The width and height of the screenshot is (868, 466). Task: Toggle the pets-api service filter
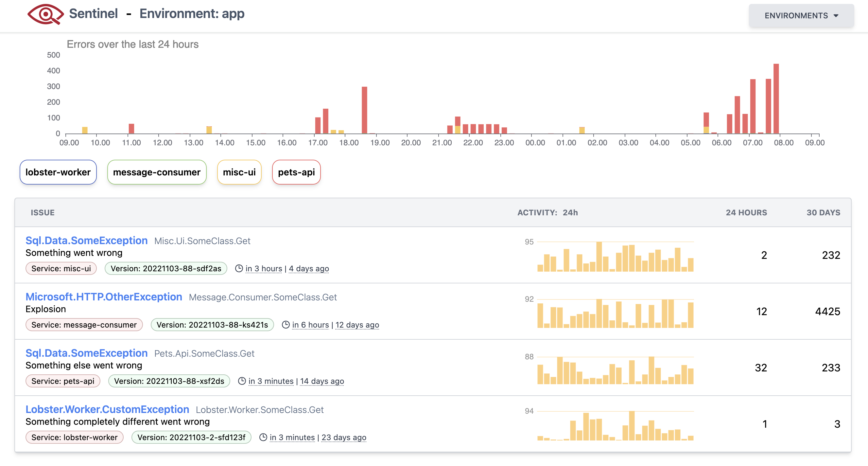(296, 172)
